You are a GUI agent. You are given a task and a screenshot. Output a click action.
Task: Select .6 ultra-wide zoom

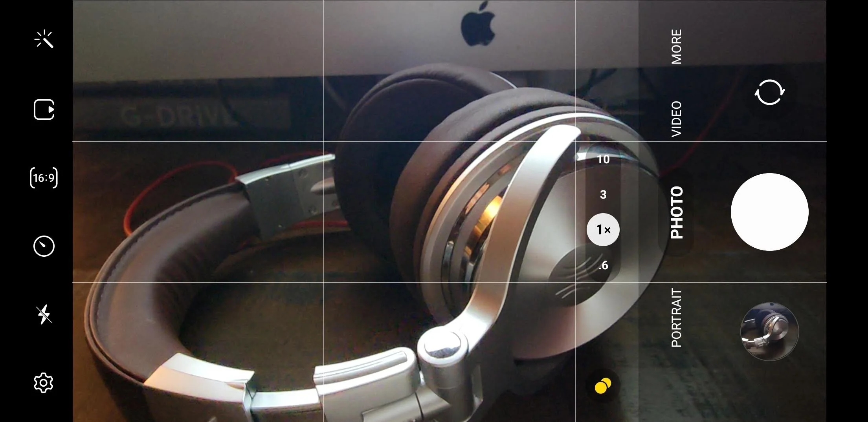[x=603, y=265]
